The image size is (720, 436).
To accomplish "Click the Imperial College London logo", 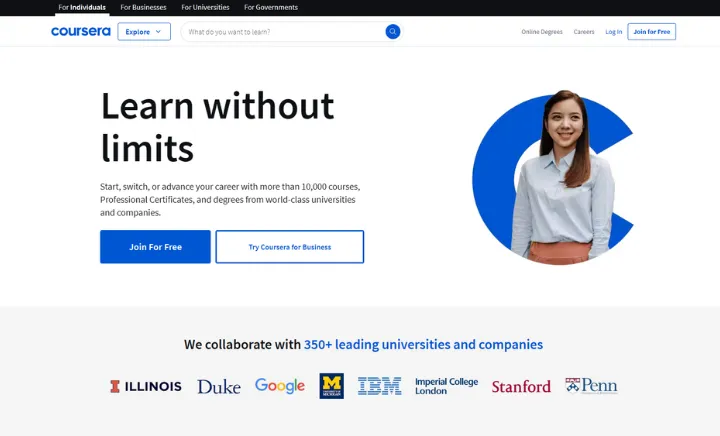I will [x=446, y=386].
